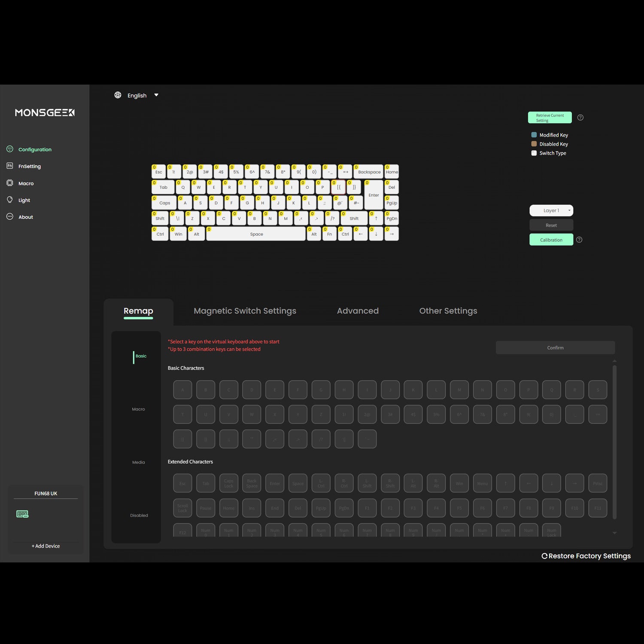Expand the English language dropdown
The height and width of the screenshot is (644, 644).
pos(156,95)
